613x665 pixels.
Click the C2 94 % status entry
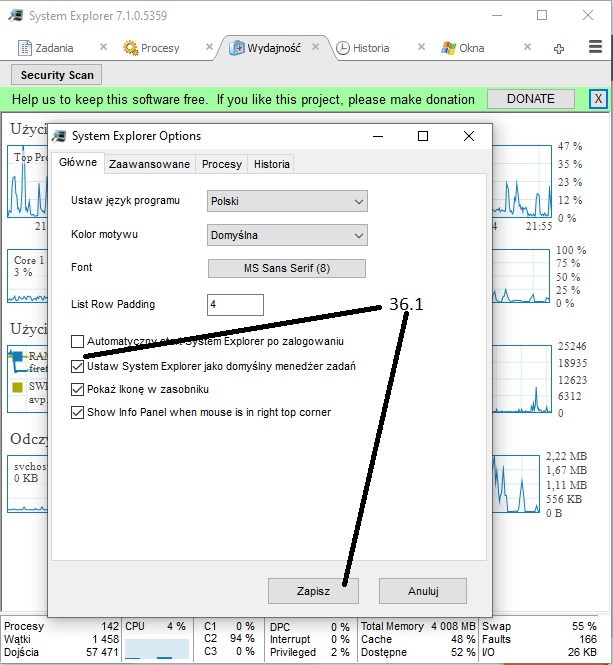click(229, 638)
